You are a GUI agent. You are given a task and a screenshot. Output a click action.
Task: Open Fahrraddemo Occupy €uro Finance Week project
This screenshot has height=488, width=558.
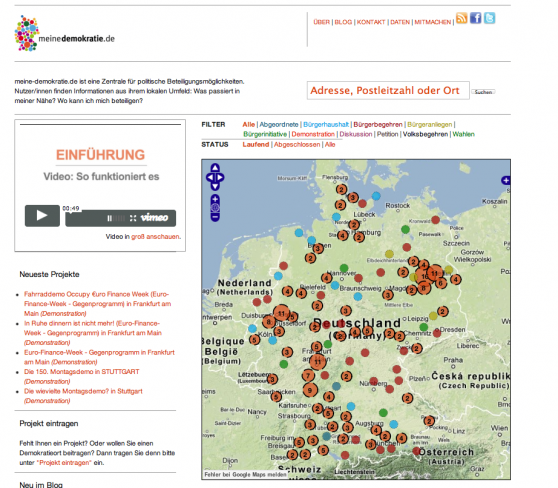pyautogui.click(x=98, y=304)
